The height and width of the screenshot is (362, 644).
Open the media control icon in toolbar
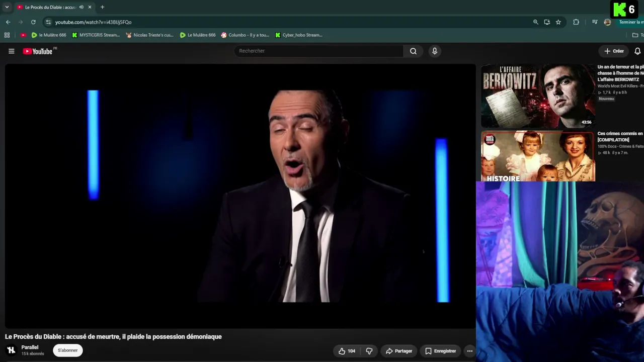click(595, 22)
